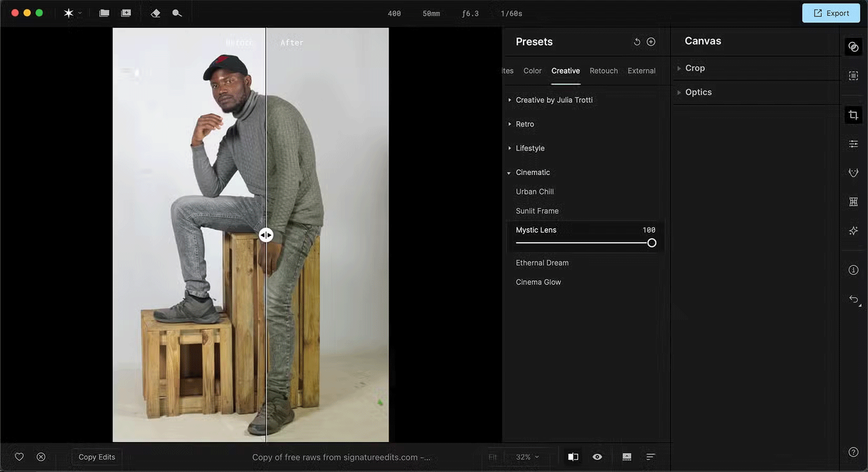Show the image info icon
Viewport: 868px width, 472px height.
coord(853,270)
